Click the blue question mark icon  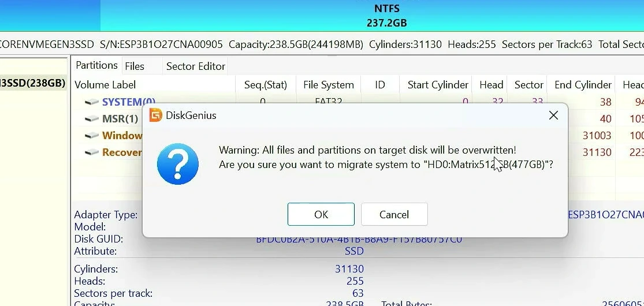point(178,164)
